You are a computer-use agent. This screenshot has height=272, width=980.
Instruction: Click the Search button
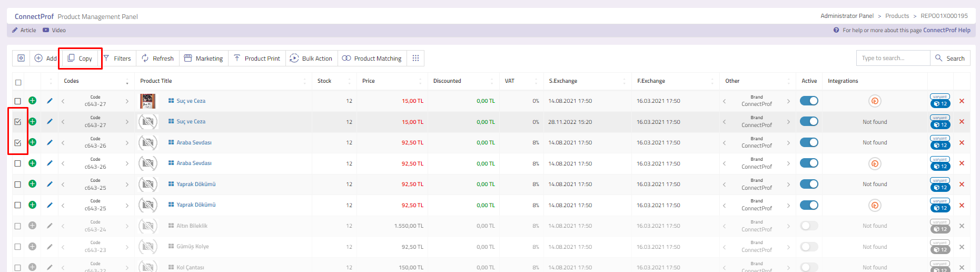point(950,58)
